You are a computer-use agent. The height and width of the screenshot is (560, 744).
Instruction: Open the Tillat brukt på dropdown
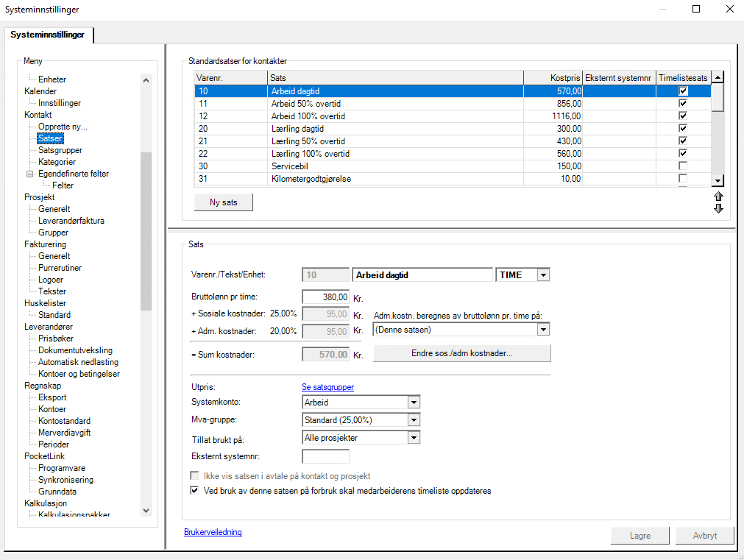pos(414,438)
